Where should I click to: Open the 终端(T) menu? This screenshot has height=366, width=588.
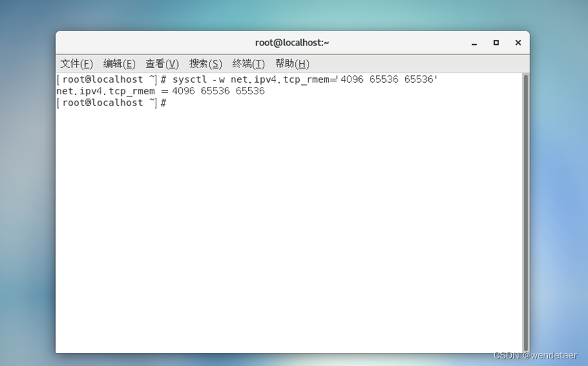coord(248,64)
